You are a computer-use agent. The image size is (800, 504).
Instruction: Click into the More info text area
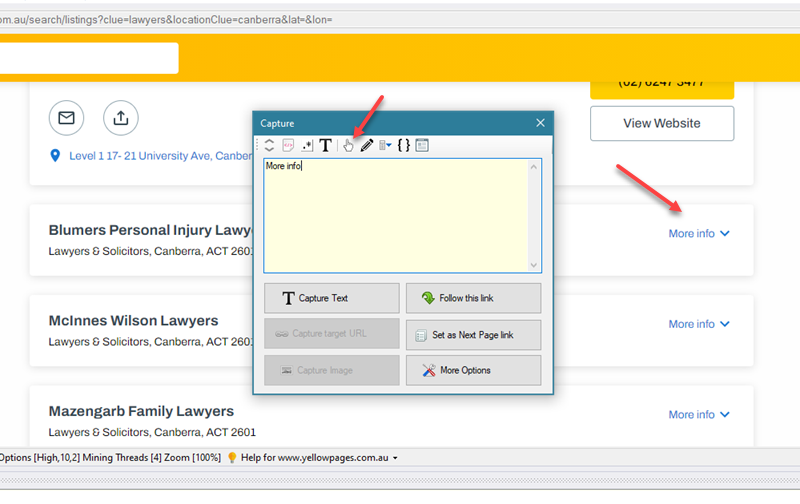click(396, 216)
